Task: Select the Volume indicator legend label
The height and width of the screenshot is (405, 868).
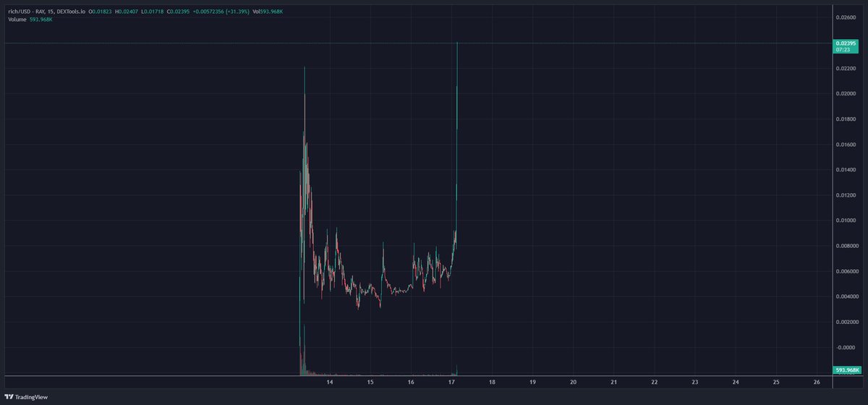Action: click(x=17, y=20)
